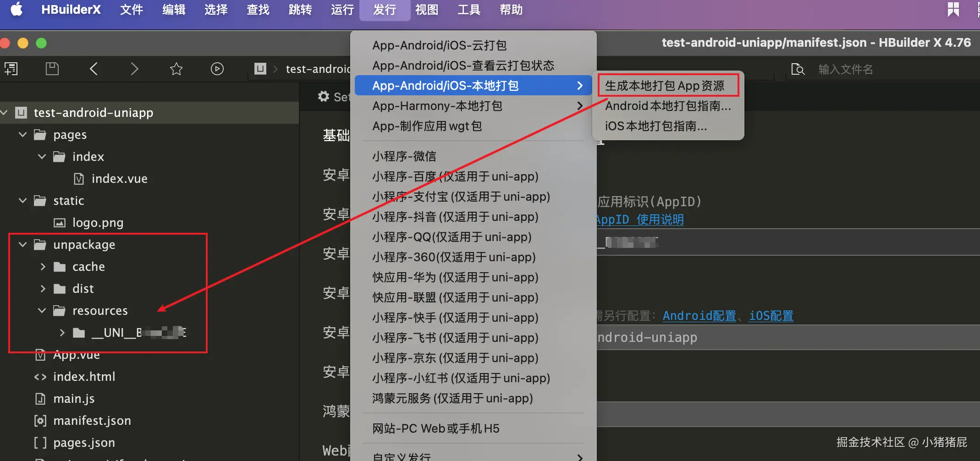Open the 编辑 menu

click(174, 10)
